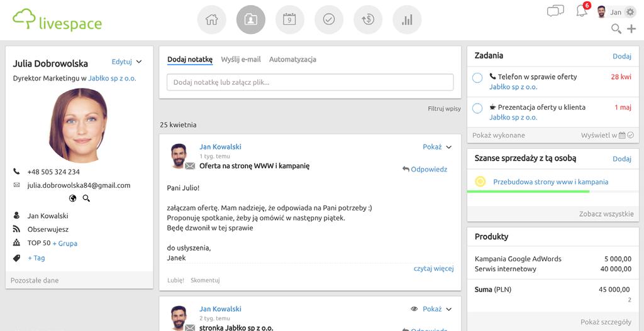Click Jabłko sp z o.o. under Telefon task
This screenshot has height=331, width=644.
coord(513,87)
